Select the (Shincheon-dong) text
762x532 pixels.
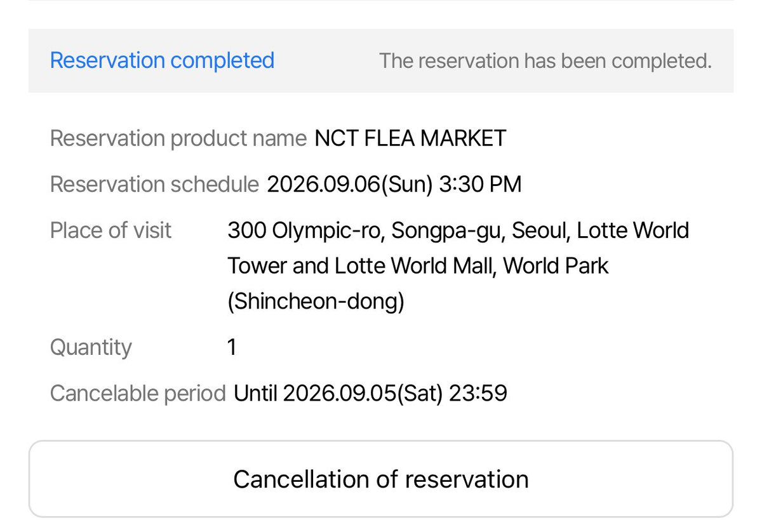[316, 302]
